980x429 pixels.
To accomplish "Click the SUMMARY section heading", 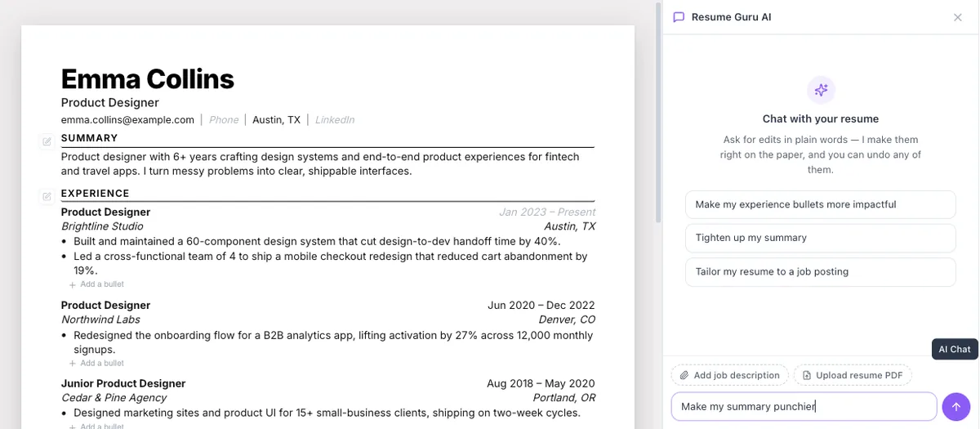I will click(90, 138).
